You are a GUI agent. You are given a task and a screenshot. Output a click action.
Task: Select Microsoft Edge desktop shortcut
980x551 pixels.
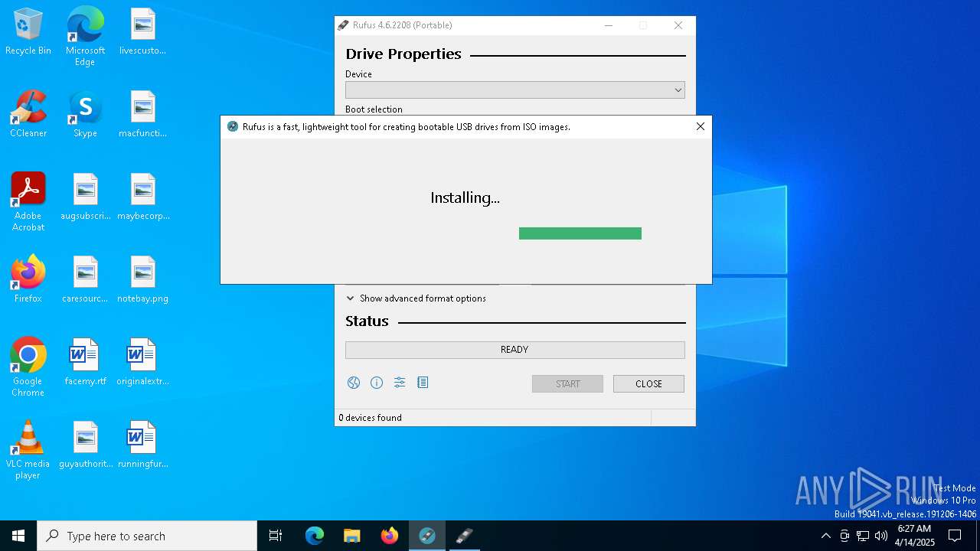point(85,37)
